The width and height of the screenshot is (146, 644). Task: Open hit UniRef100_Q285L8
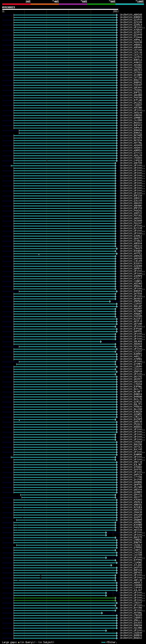pyautogui.click(x=131, y=25)
